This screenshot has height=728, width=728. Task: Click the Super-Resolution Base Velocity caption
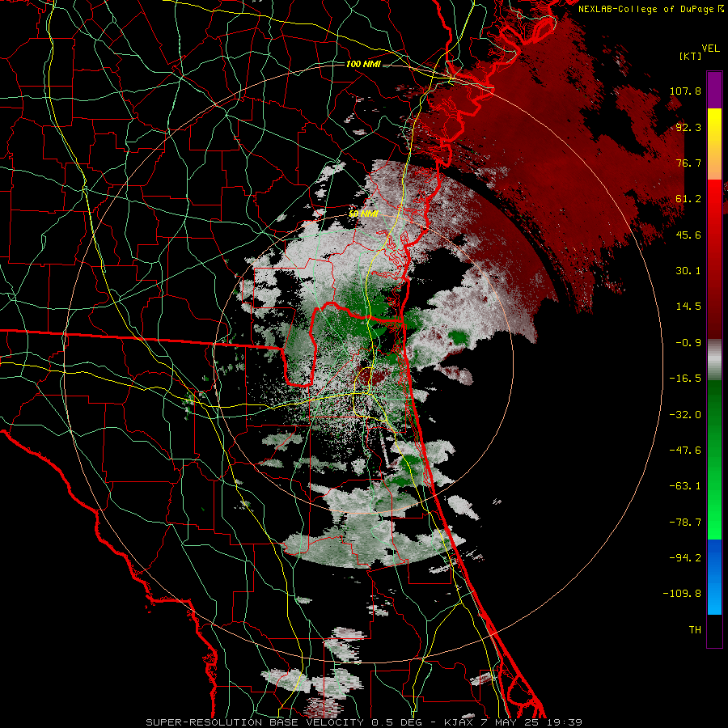363,722
